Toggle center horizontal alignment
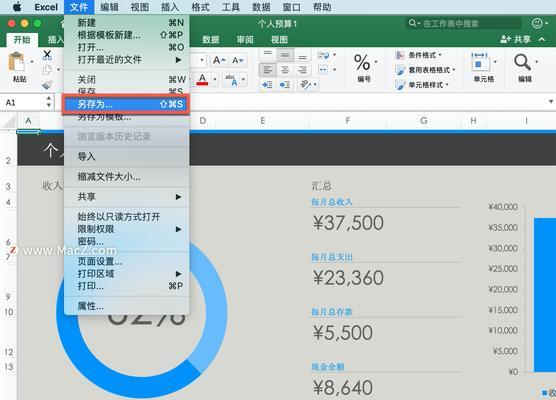 [x=285, y=70]
